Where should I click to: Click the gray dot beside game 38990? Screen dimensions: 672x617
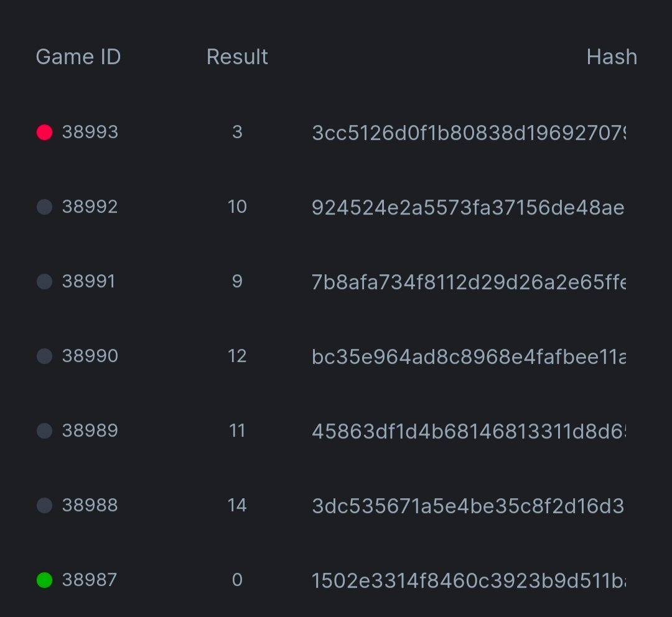coord(44,356)
